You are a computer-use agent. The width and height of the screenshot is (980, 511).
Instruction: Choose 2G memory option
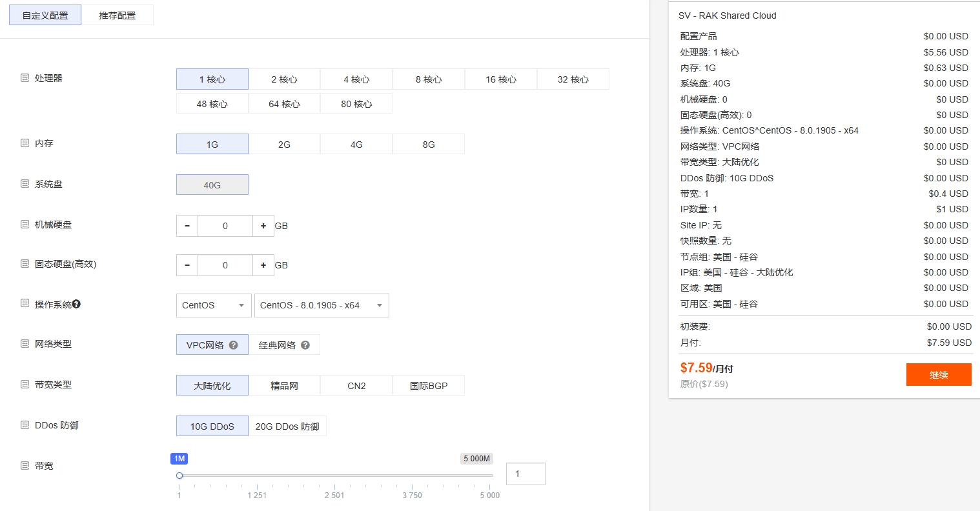point(284,145)
